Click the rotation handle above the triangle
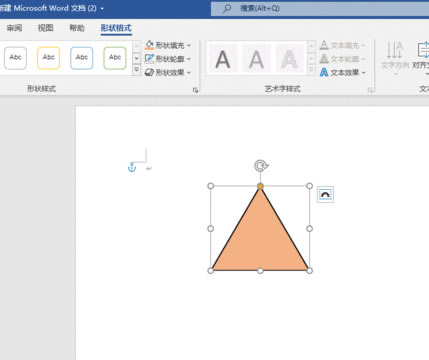 (x=261, y=165)
